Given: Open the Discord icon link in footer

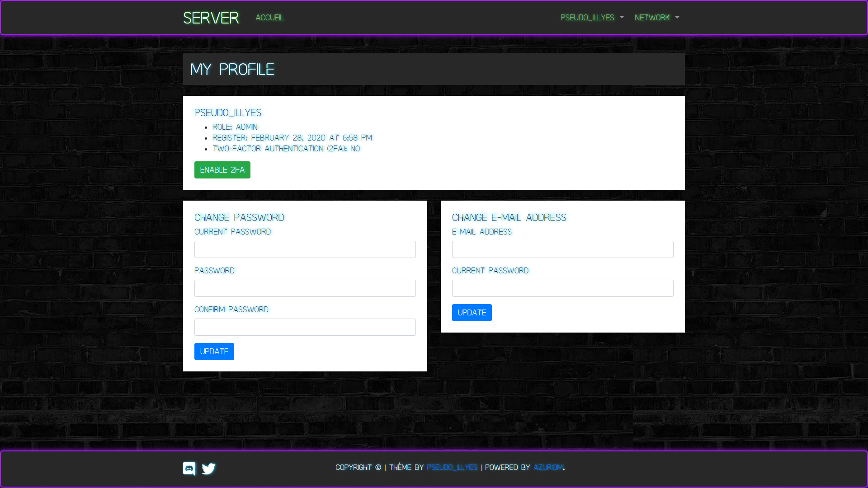Looking at the screenshot, I should coord(189,469).
